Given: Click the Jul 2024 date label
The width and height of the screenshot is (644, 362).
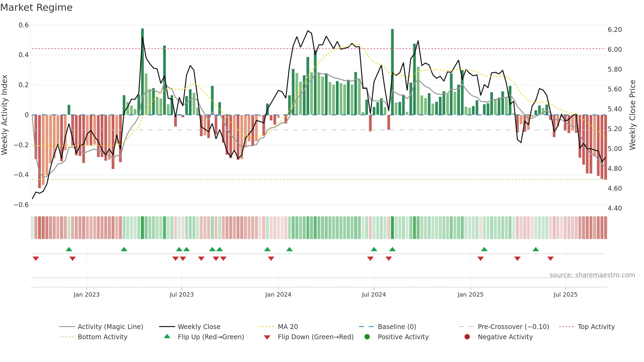Looking at the screenshot, I should (x=374, y=294).
